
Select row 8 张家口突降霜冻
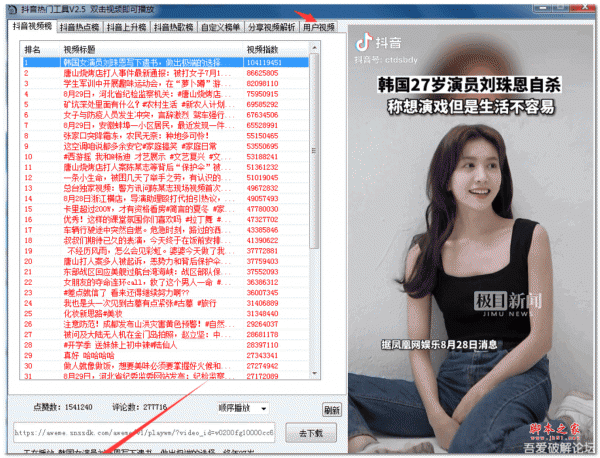165,135
